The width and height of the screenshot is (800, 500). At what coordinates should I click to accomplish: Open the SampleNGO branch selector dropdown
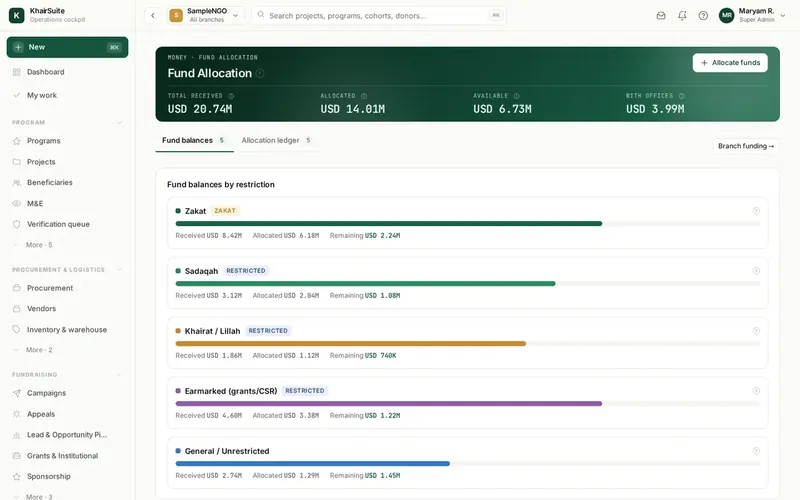tap(206, 15)
